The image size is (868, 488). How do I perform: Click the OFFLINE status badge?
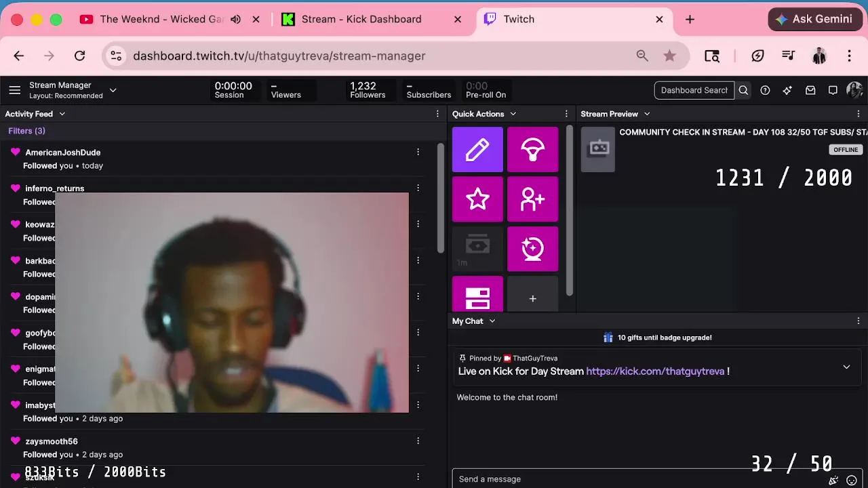[846, 149]
